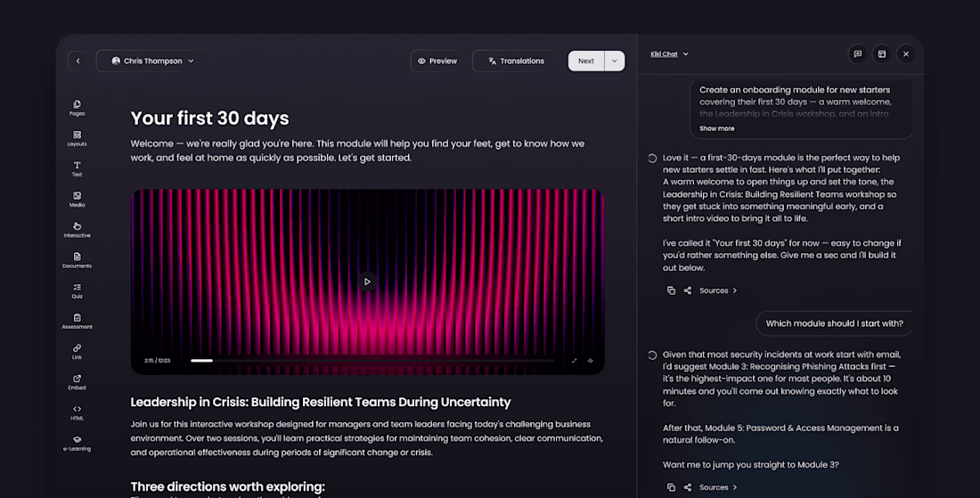Open the HTML code tool
This screenshot has height=498, width=980.
[x=77, y=413]
